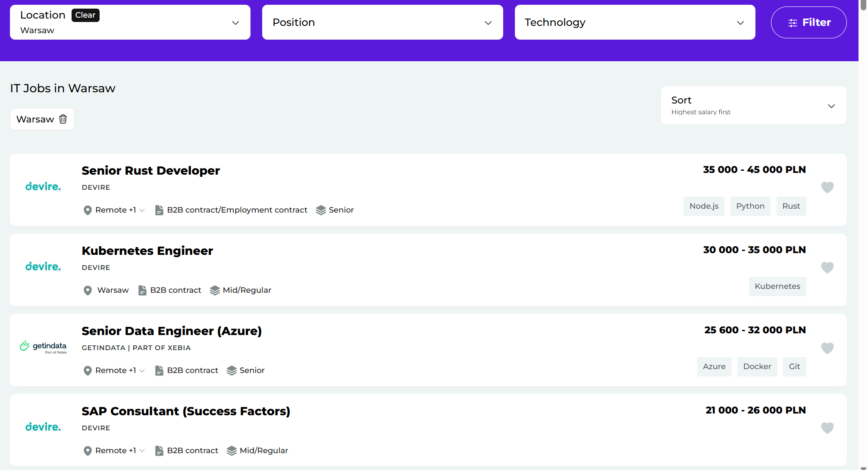Click the Devire logo on Senior Rust Developer
Screen dimensions: 868x470
pos(43,187)
